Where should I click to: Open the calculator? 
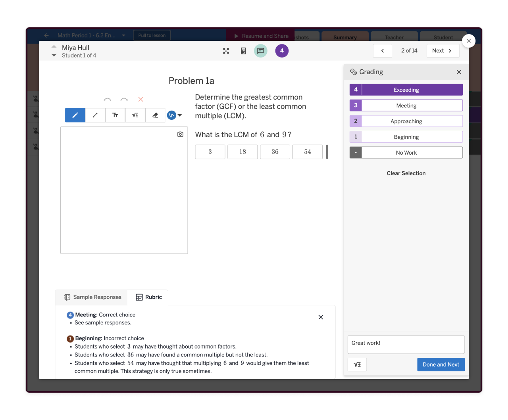[x=243, y=51]
